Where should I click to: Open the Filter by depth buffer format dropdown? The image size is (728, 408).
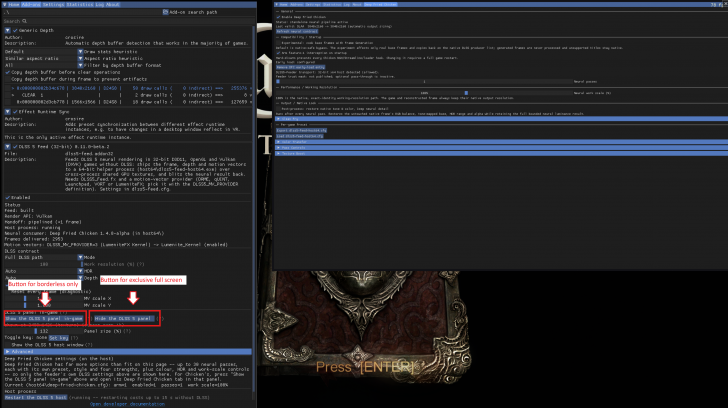[44, 65]
